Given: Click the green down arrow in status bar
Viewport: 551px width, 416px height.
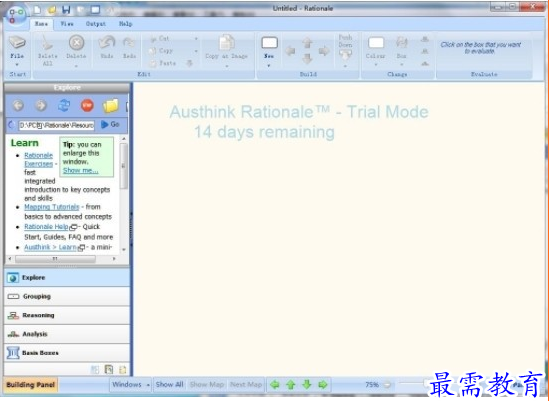Looking at the screenshot, I should pyautogui.click(x=307, y=385).
